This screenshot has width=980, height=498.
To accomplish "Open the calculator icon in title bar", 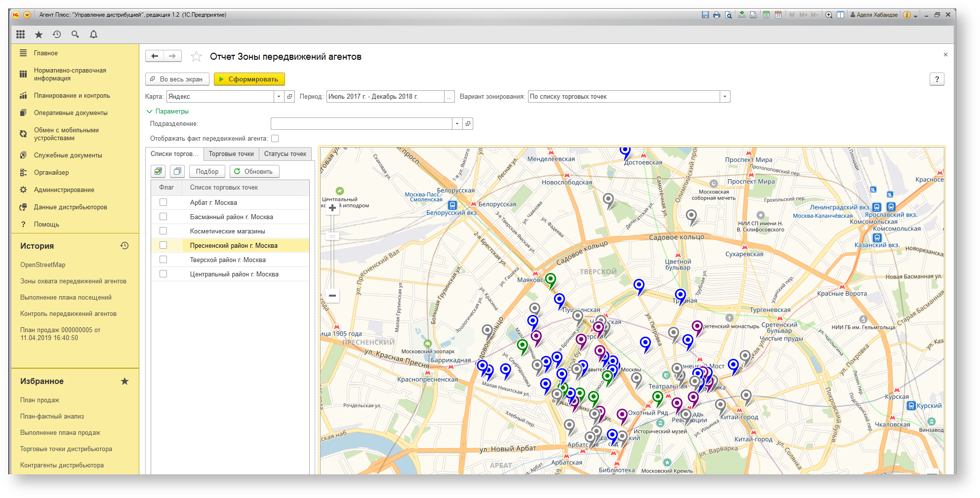I will [766, 15].
